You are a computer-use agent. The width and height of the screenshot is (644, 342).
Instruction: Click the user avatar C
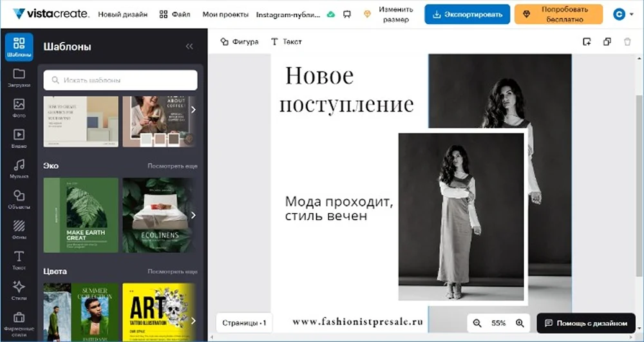click(x=619, y=14)
